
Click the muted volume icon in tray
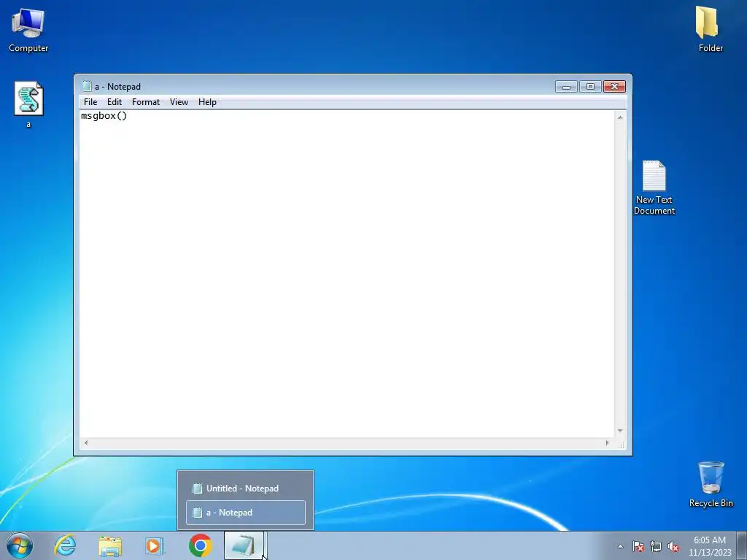point(673,547)
